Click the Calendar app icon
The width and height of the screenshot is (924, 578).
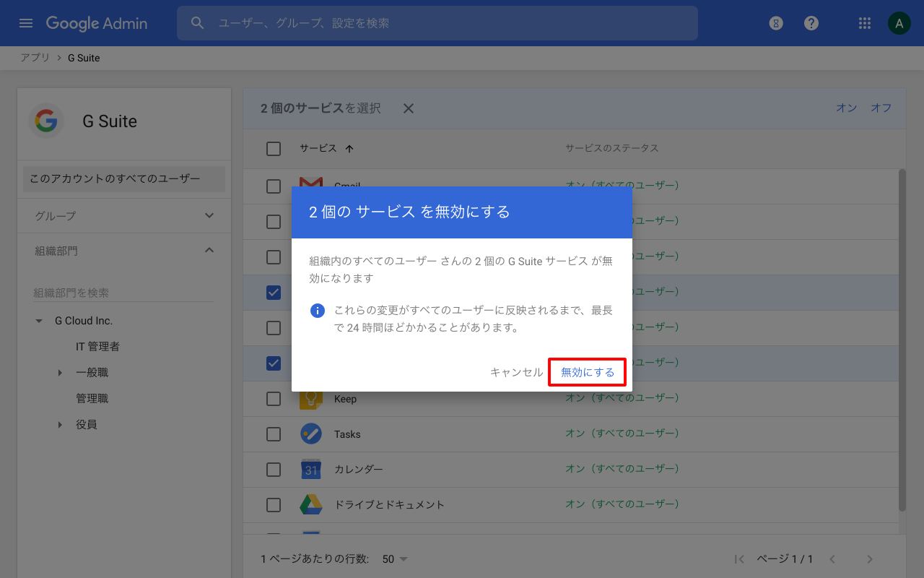click(311, 469)
